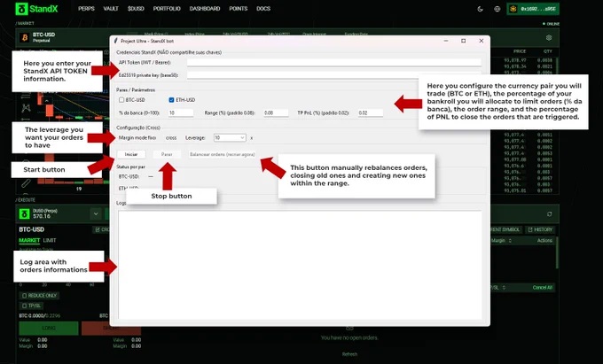Open the DOCS link in the header
Image resolution: width=603 pixels, height=364 pixels.
263,9
